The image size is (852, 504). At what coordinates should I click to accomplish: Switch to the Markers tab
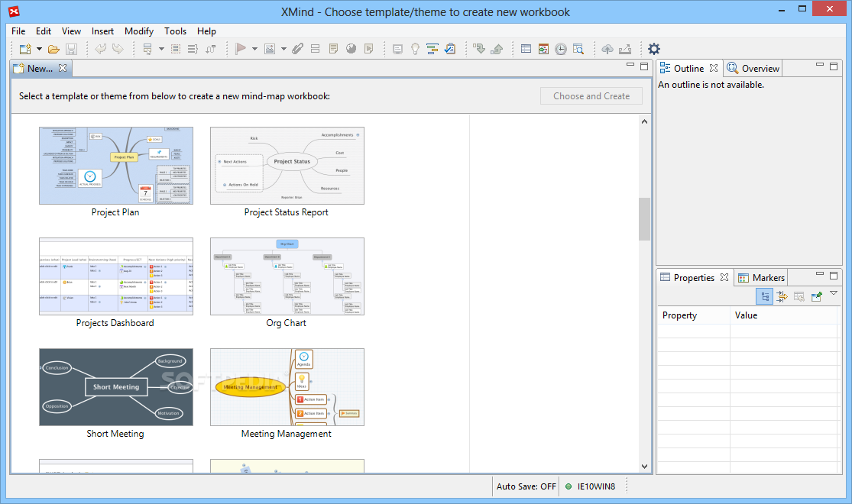click(x=761, y=277)
